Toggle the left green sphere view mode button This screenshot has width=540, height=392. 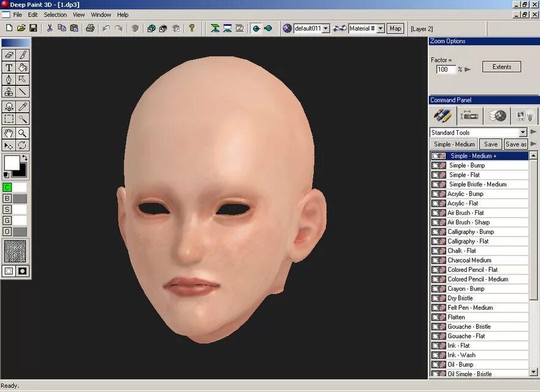256,28
